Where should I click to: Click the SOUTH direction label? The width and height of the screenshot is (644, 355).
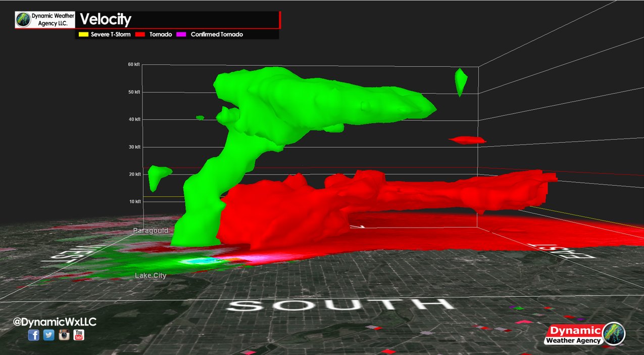click(339, 305)
